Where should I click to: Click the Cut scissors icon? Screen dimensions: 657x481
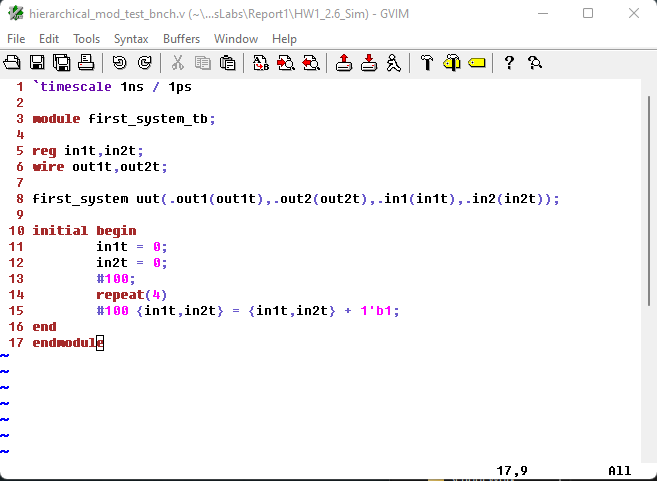(178, 63)
